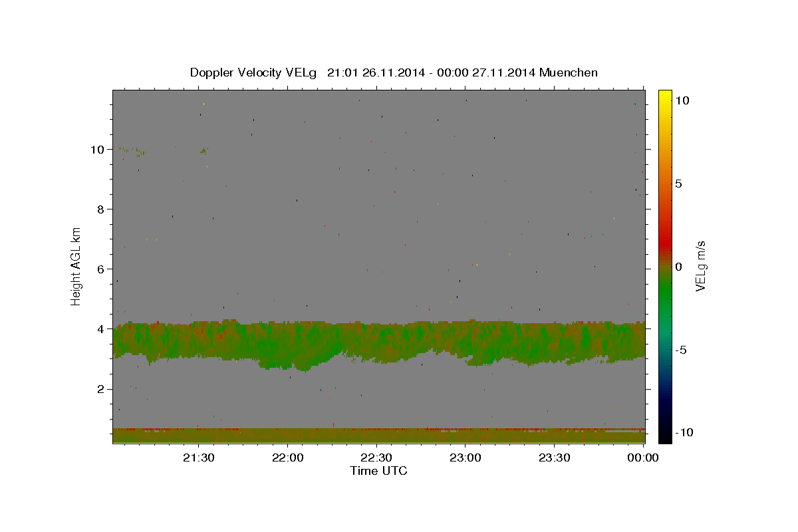The image size is (798, 532).
Task: Click the colorbar value 0
Action: coord(678,267)
